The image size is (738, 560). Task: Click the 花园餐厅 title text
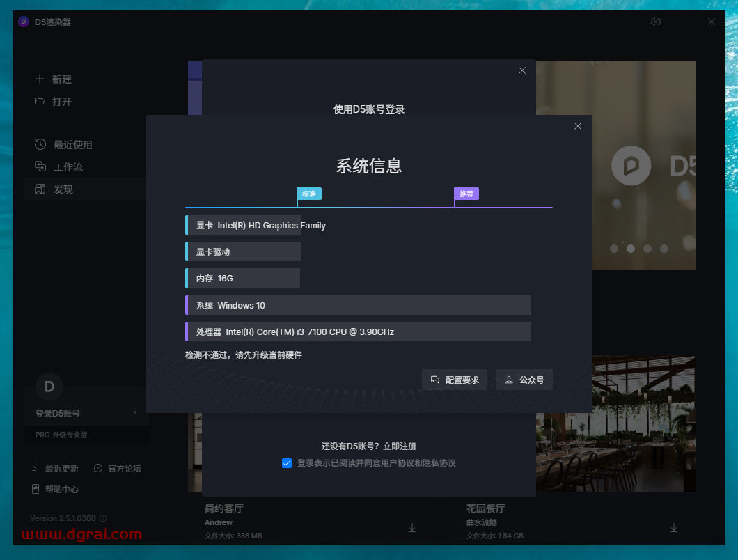486,508
